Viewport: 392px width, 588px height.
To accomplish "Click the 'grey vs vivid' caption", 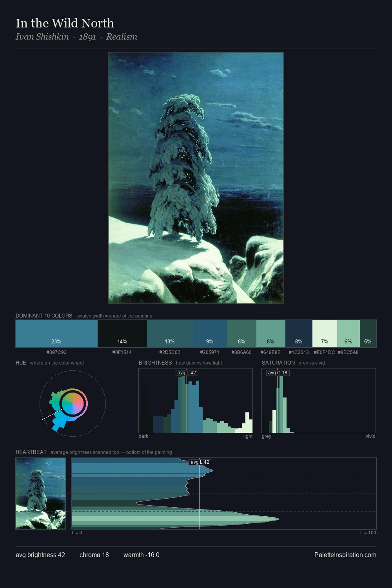I will pyautogui.click(x=312, y=363).
